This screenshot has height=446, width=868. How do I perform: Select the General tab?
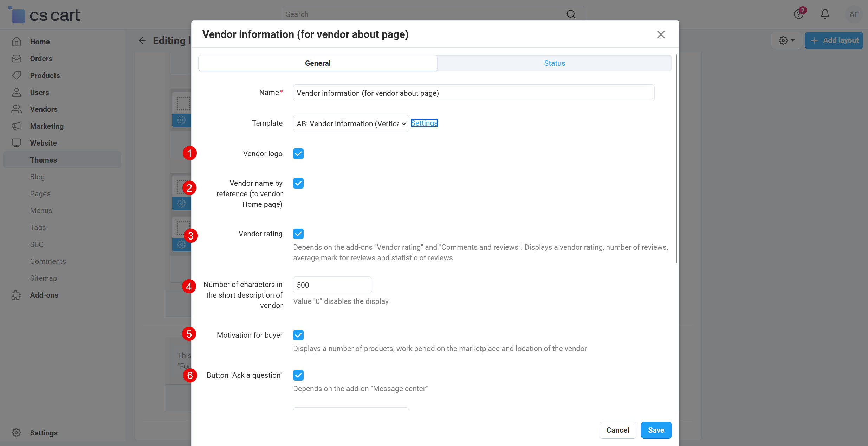(317, 63)
